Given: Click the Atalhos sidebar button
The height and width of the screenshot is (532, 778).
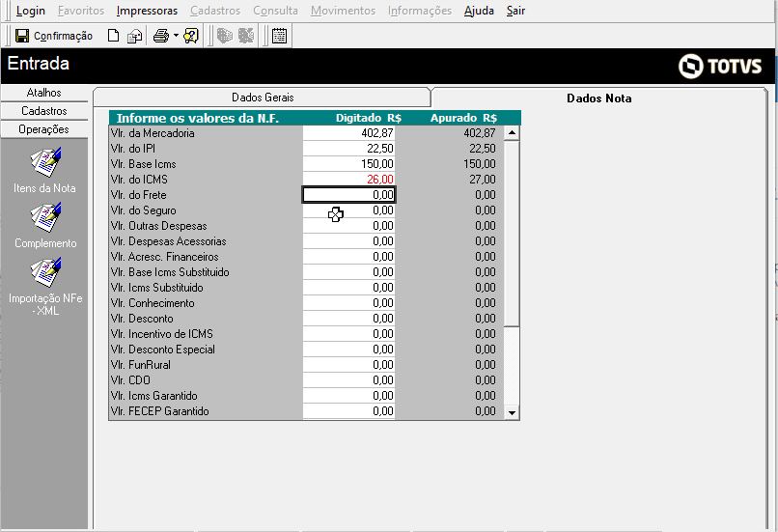Looking at the screenshot, I should click(44, 93).
